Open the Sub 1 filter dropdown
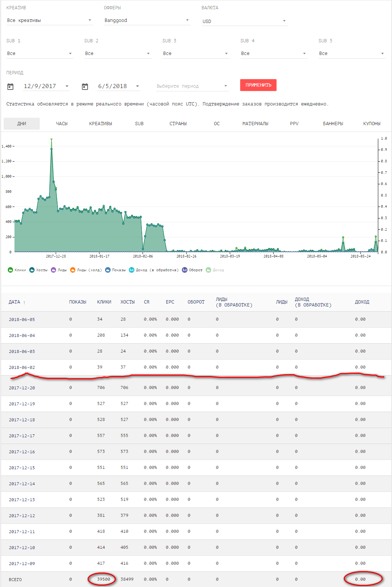This screenshot has width=392, height=587. (39, 53)
